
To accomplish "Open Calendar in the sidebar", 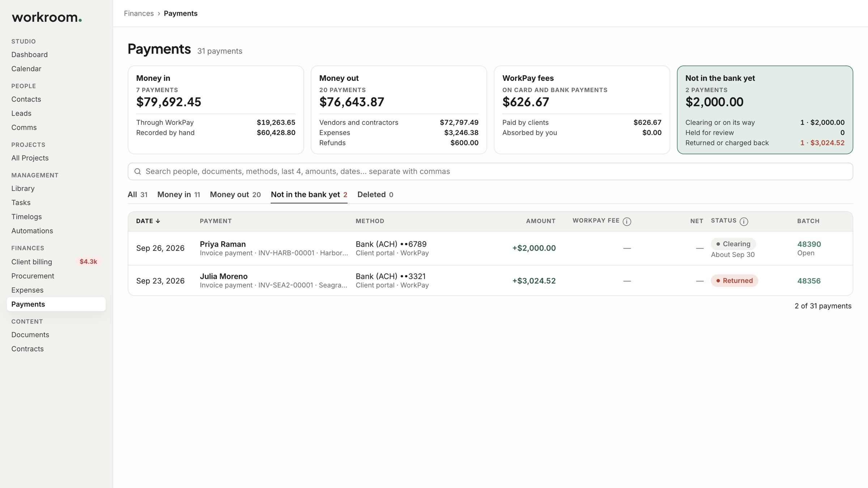I will [26, 69].
